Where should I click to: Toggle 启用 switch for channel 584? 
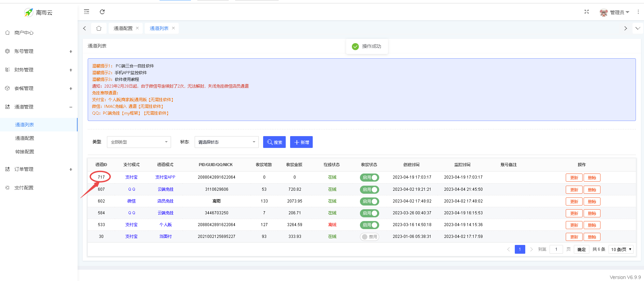(x=369, y=213)
